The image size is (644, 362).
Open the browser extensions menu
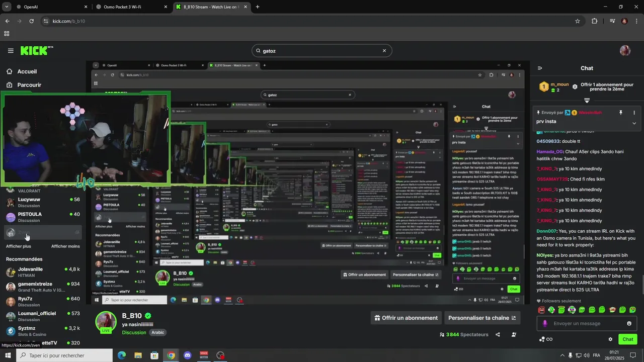click(x=595, y=21)
